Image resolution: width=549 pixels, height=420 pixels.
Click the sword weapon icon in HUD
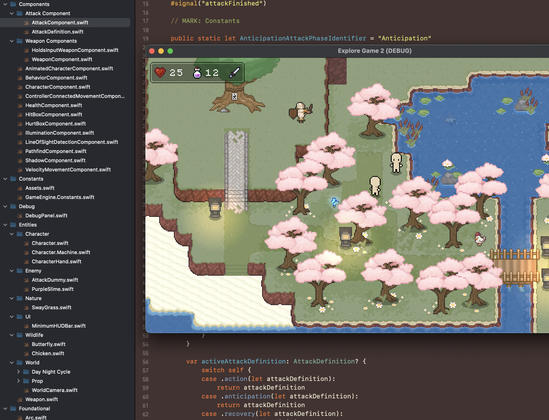point(234,72)
